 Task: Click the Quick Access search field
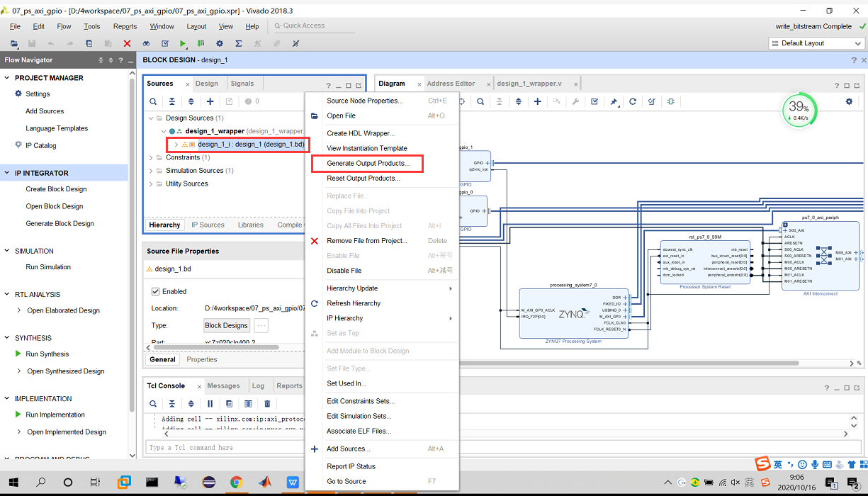[x=314, y=26]
